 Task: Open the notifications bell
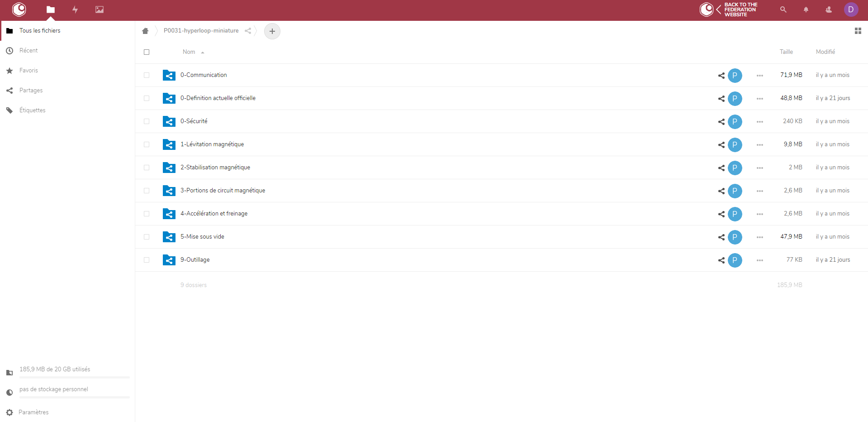[x=806, y=10]
